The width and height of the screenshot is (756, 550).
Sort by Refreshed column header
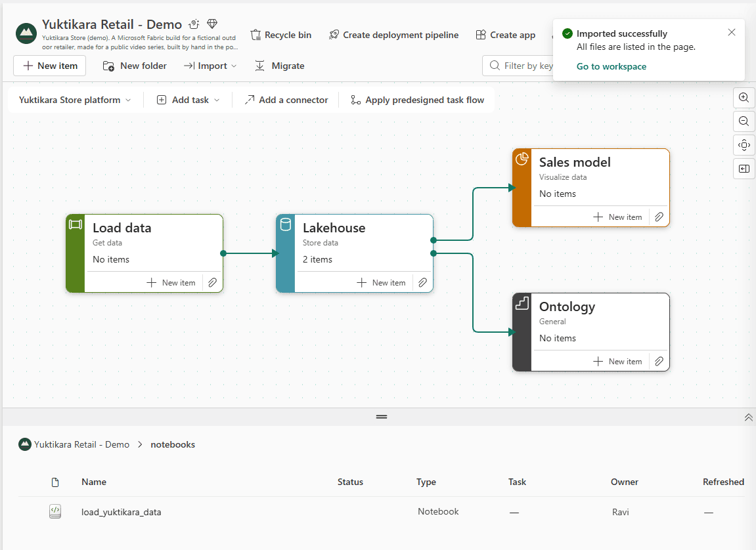(x=723, y=482)
